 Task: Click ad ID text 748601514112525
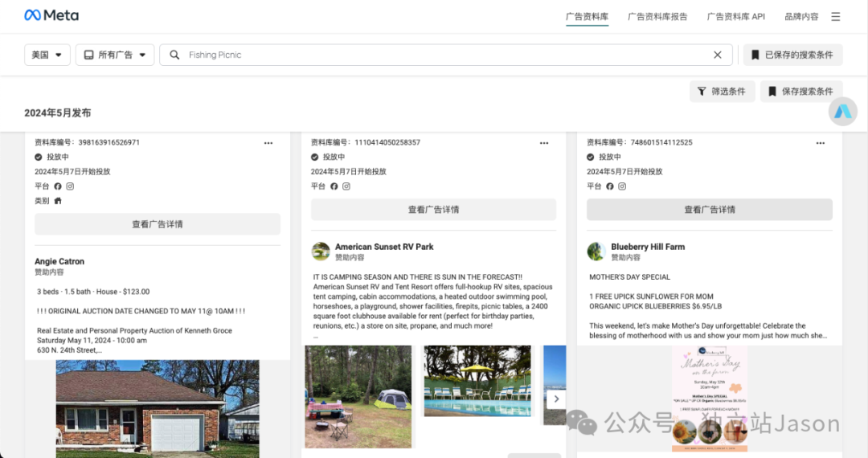(x=661, y=142)
